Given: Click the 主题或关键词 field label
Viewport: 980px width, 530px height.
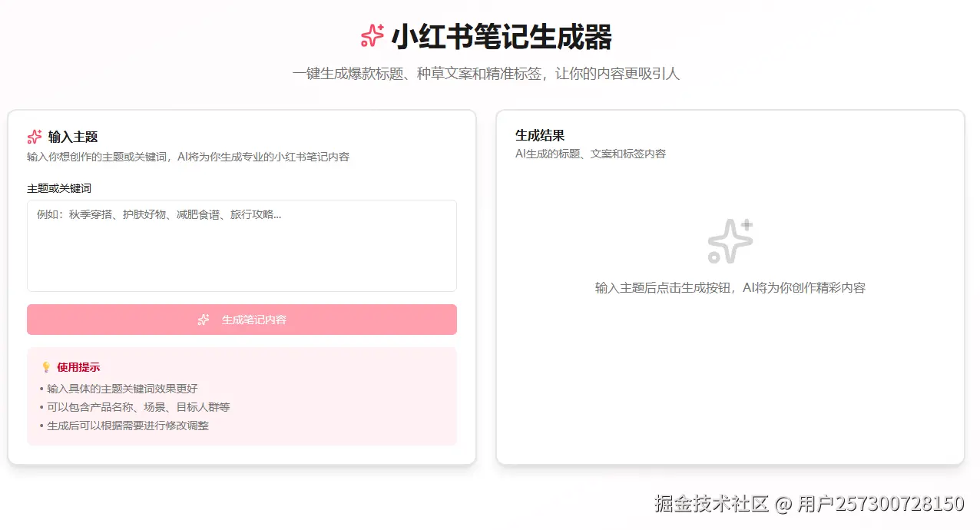Looking at the screenshot, I should tap(59, 188).
